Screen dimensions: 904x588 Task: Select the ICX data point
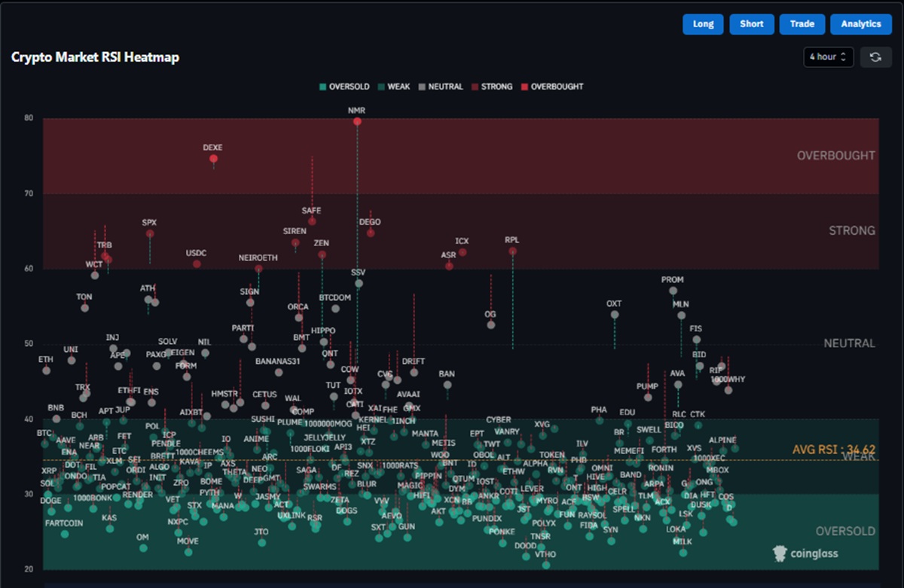click(463, 252)
